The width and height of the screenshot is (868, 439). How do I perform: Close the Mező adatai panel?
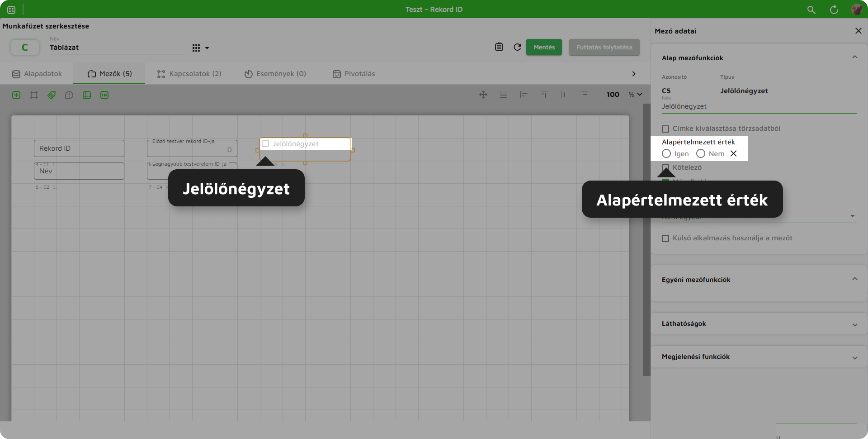[x=859, y=31]
